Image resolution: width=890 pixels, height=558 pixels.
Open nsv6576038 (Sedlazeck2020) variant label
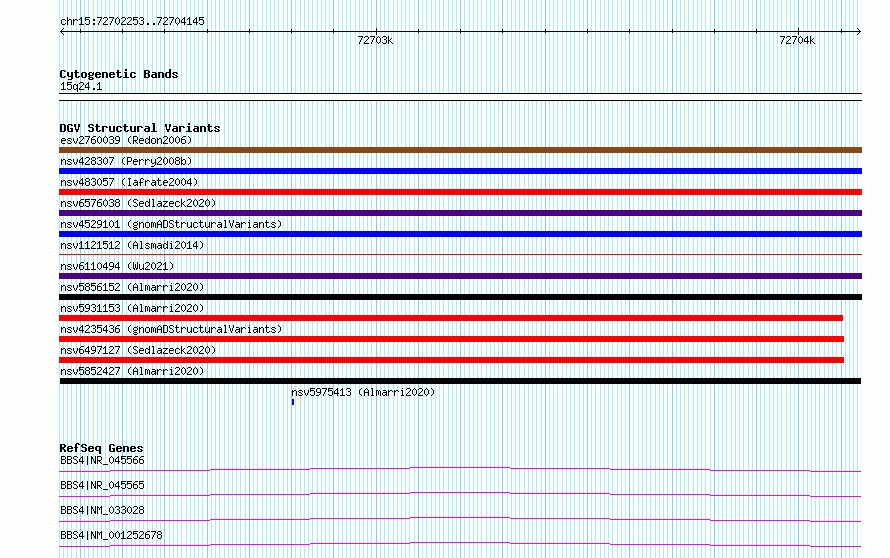pyautogui.click(x=138, y=203)
